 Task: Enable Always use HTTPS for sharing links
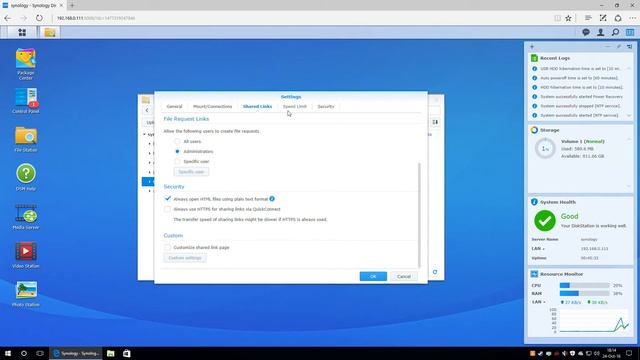click(167, 209)
